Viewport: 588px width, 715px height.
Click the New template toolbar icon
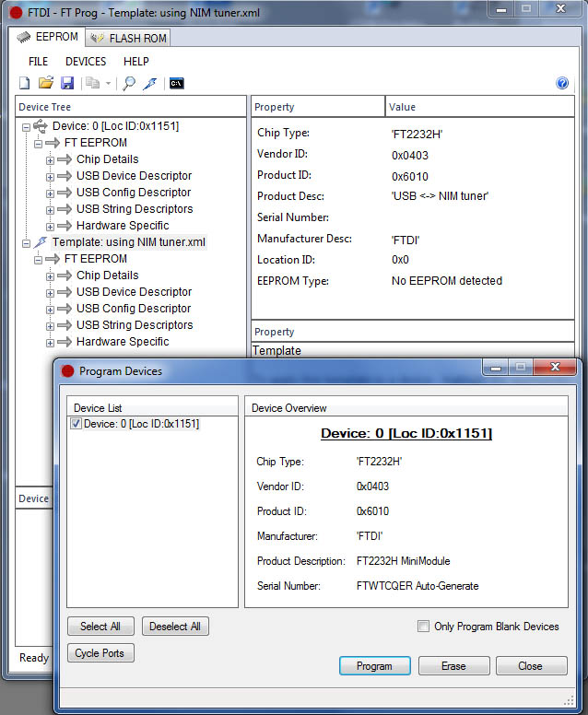pyautogui.click(x=24, y=84)
